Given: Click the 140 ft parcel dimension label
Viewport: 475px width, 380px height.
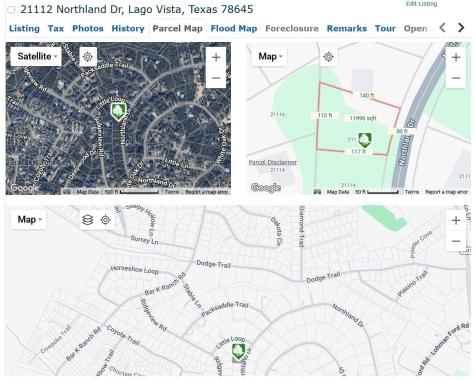Looking at the screenshot, I should click(366, 96).
